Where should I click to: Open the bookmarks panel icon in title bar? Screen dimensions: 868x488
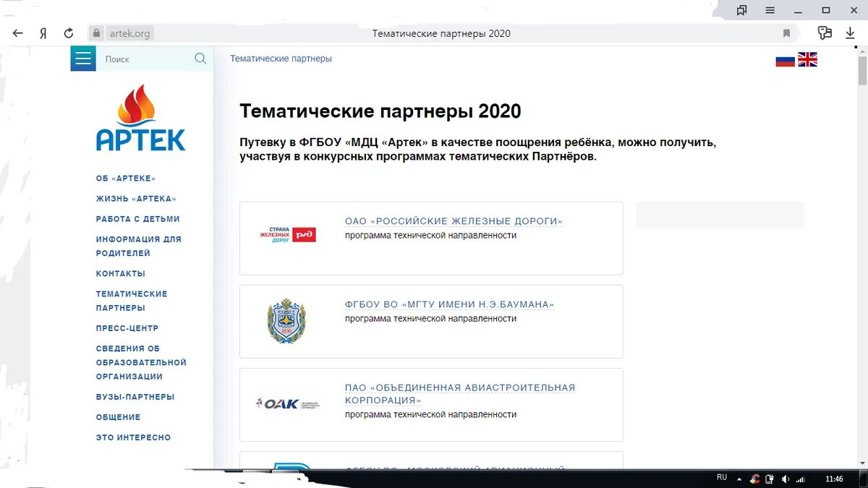coord(741,10)
